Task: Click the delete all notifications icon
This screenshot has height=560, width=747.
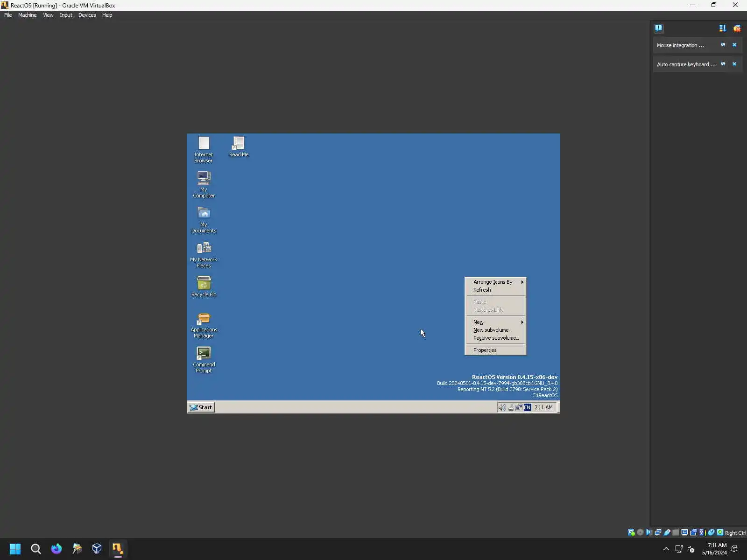Action: pyautogui.click(x=737, y=28)
